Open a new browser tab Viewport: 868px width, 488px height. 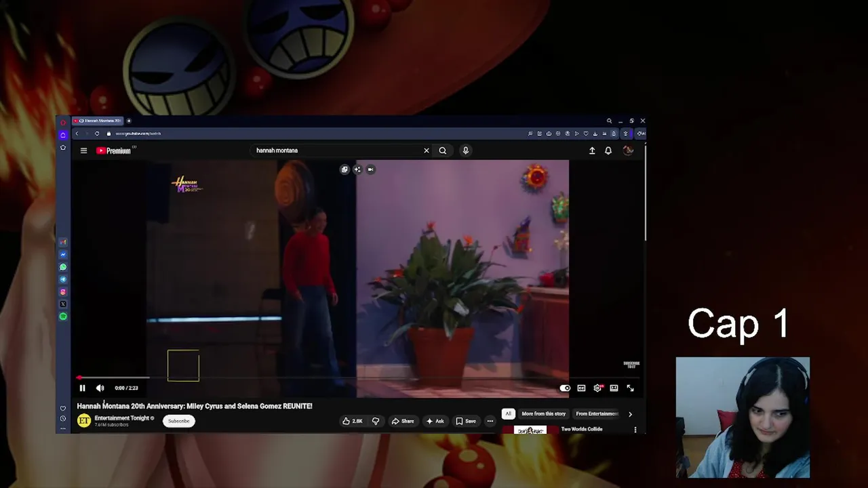(128, 121)
